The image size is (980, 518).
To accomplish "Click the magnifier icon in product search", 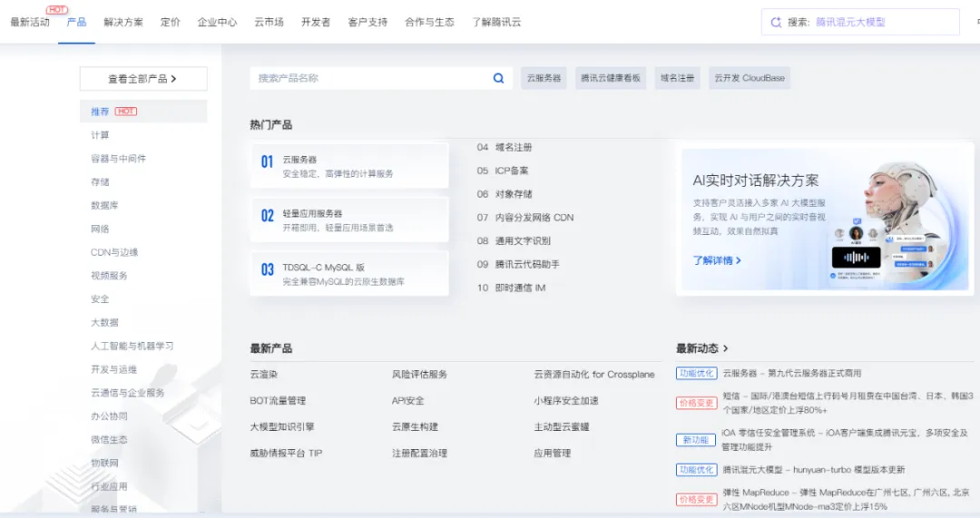I will tap(498, 78).
